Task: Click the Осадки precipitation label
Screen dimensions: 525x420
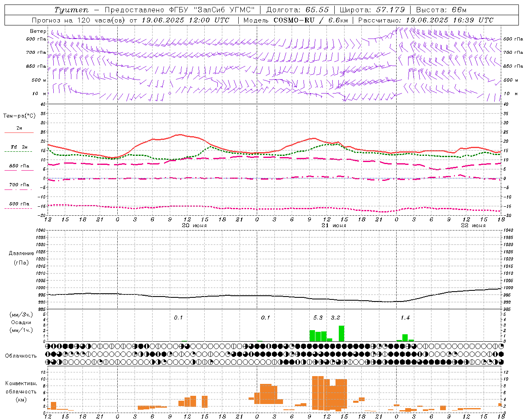Action: 21,322
